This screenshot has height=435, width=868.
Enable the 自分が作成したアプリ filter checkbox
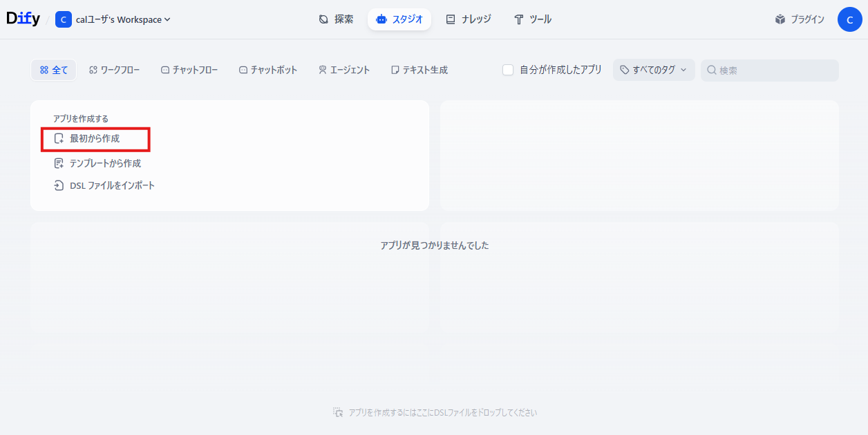click(509, 69)
